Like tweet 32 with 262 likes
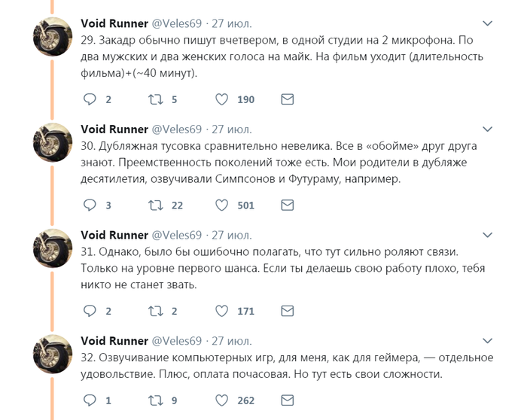 [x=222, y=400]
